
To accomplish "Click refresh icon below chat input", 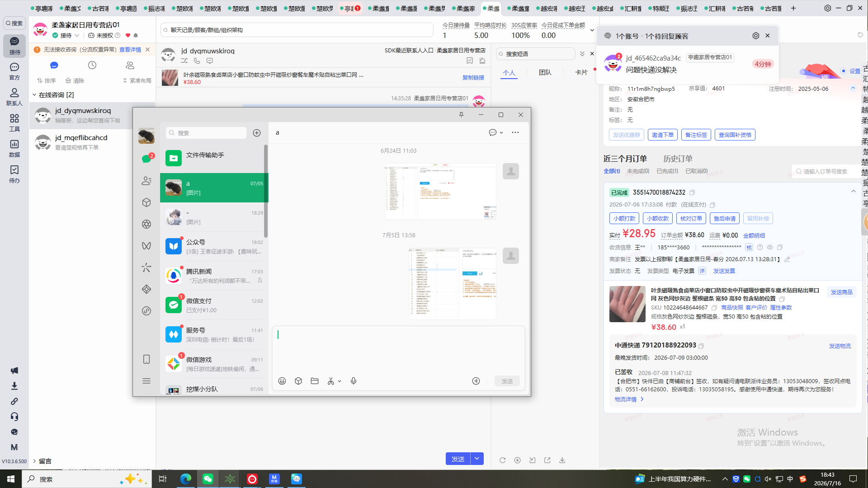I will 502,460.
